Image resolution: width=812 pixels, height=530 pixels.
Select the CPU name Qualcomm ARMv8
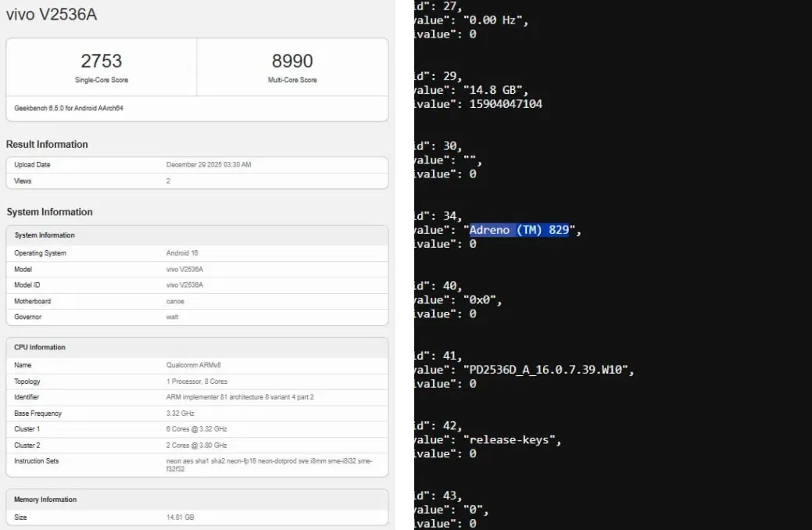(x=194, y=365)
